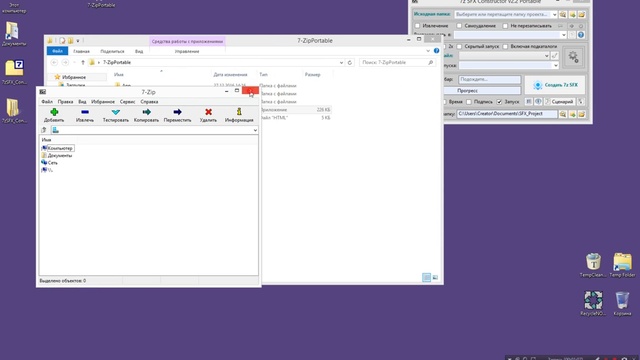The image size is (640, 360).
Task: Enable the Скрытый запуск checkbox
Action: pyautogui.click(x=459, y=47)
